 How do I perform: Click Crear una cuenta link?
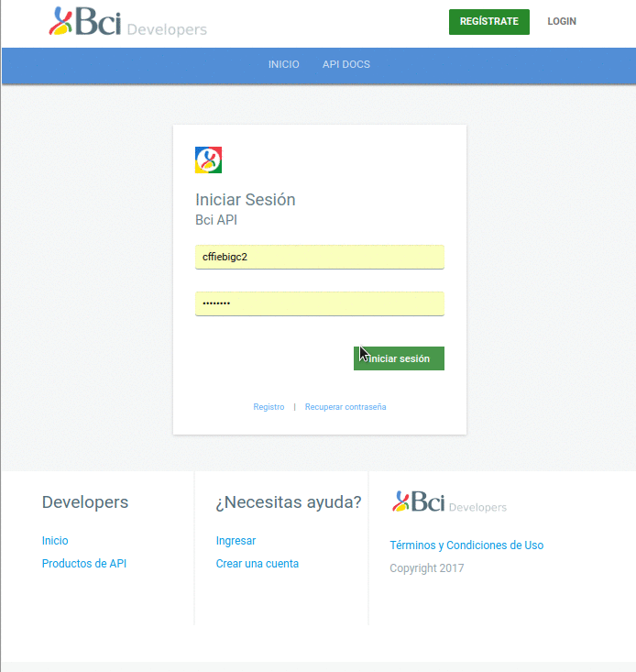click(257, 563)
